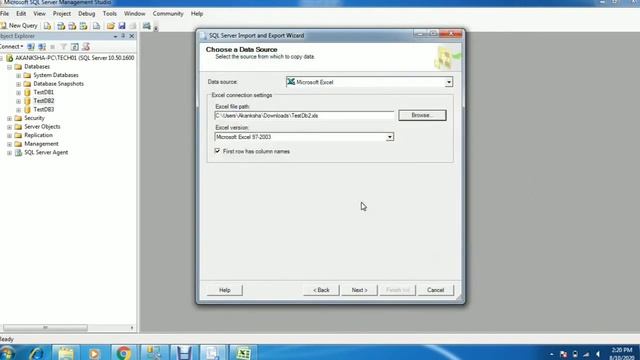Select the SQL Server Agent icon
The width and height of the screenshot is (640, 360).
(x=18, y=152)
